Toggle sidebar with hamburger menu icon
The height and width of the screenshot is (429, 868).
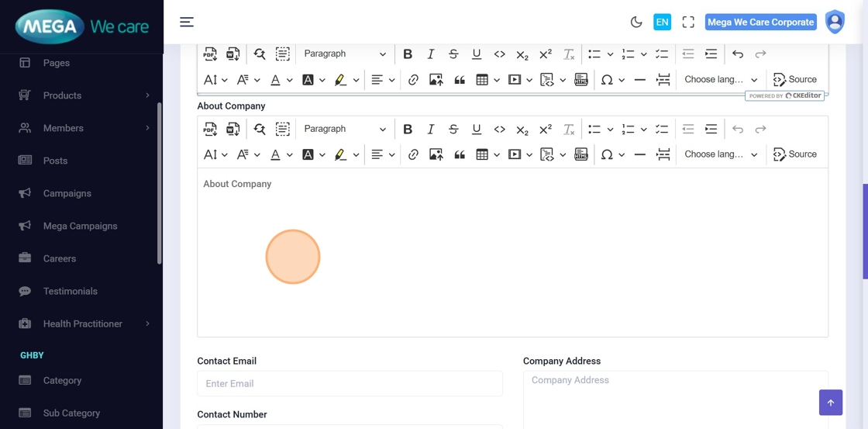pyautogui.click(x=187, y=22)
